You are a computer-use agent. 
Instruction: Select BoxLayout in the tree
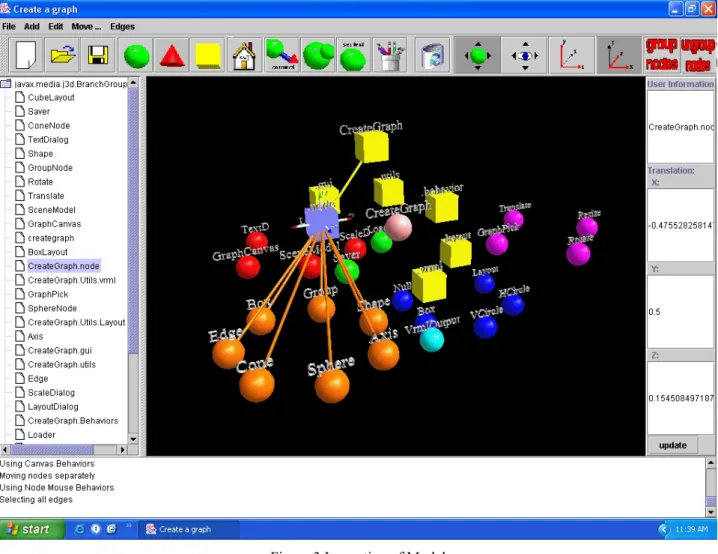pyautogui.click(x=48, y=252)
